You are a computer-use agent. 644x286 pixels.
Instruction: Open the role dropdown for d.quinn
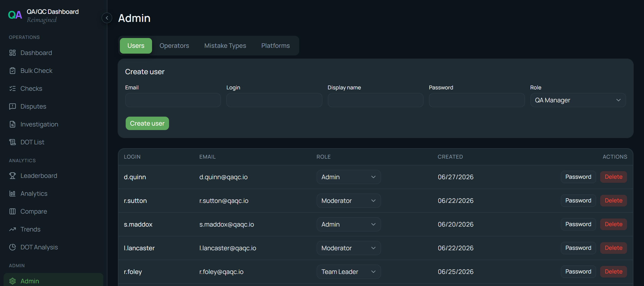tap(349, 177)
